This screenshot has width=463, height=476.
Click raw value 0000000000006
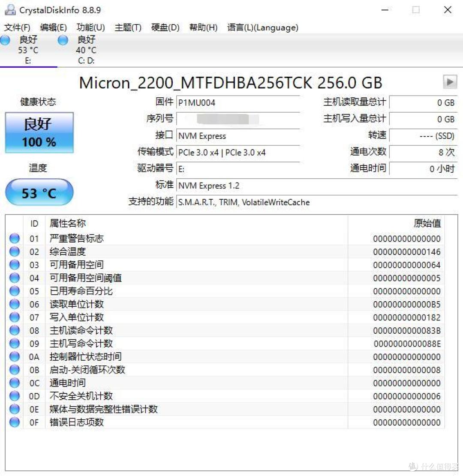coord(407,396)
